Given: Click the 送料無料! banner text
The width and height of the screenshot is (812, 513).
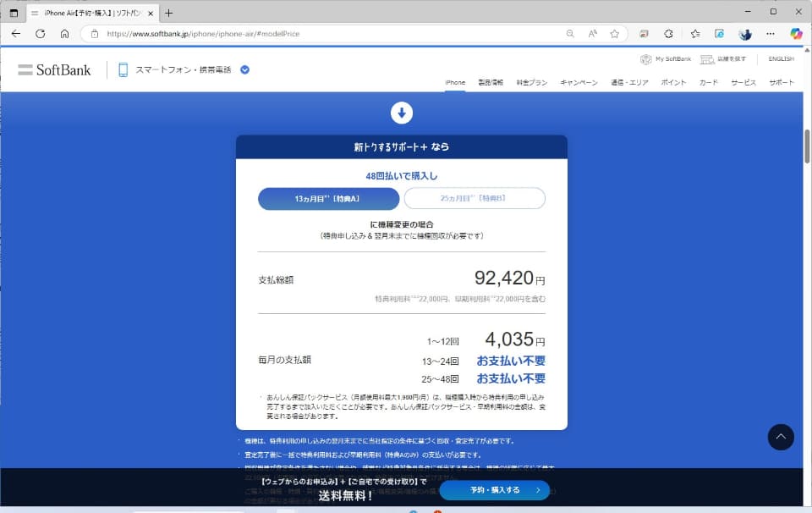Looking at the screenshot, I should coord(345,496).
